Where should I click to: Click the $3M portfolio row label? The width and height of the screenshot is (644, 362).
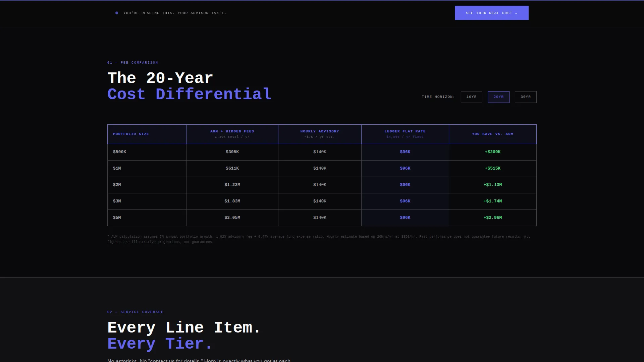(117, 201)
